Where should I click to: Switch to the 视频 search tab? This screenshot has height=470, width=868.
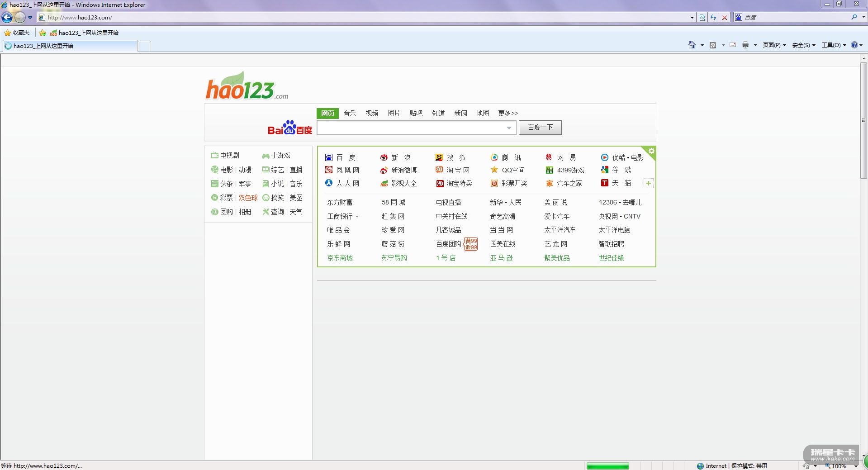point(372,113)
